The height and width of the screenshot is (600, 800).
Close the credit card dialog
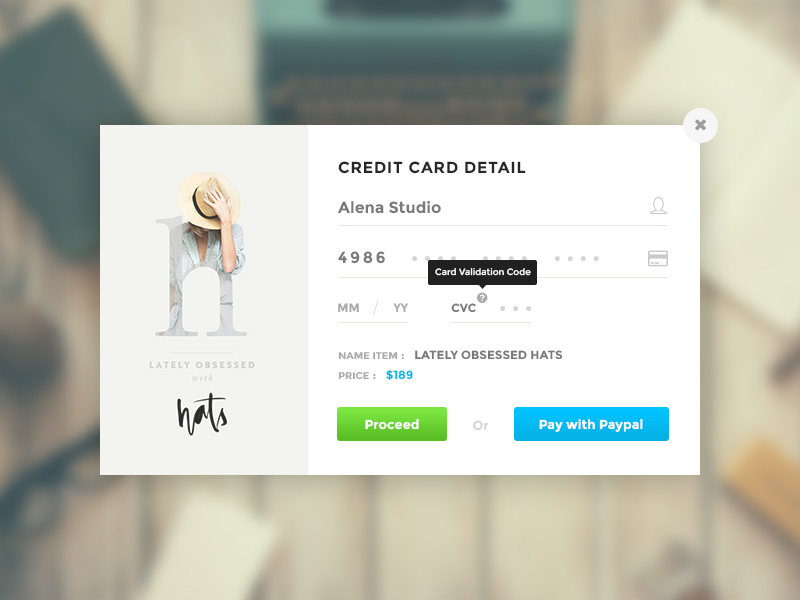[x=700, y=125]
